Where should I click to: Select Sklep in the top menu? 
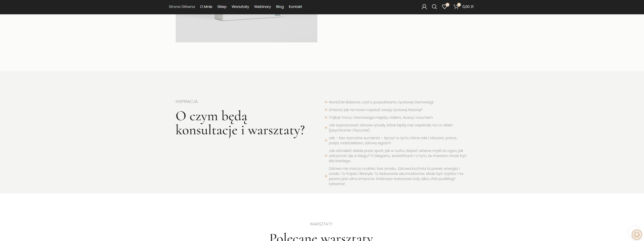tap(222, 7)
